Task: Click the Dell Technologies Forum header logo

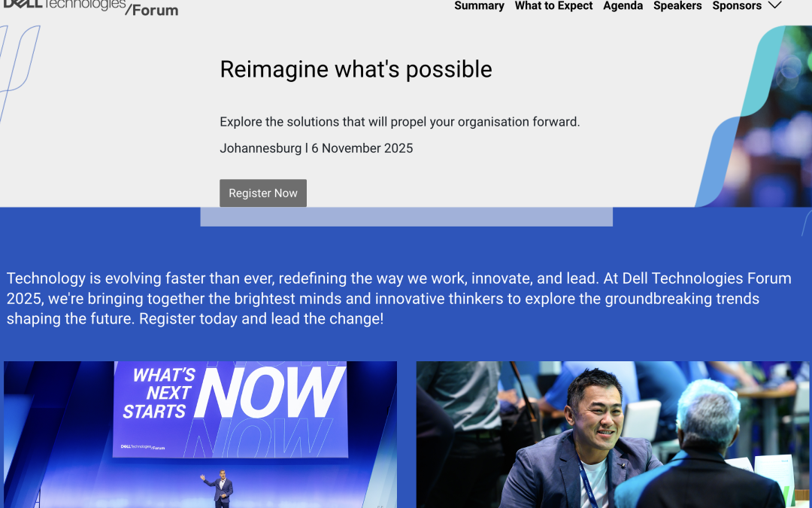Action: pos(90,7)
